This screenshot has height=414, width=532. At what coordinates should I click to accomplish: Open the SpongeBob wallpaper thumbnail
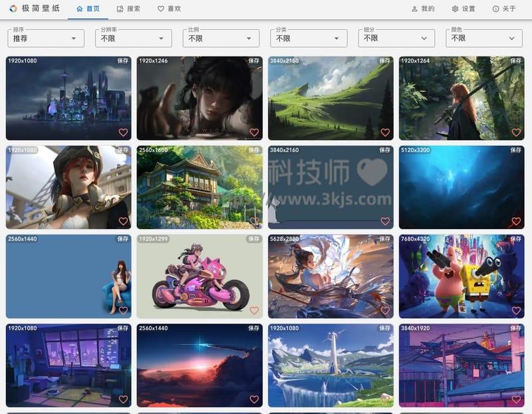(x=462, y=276)
